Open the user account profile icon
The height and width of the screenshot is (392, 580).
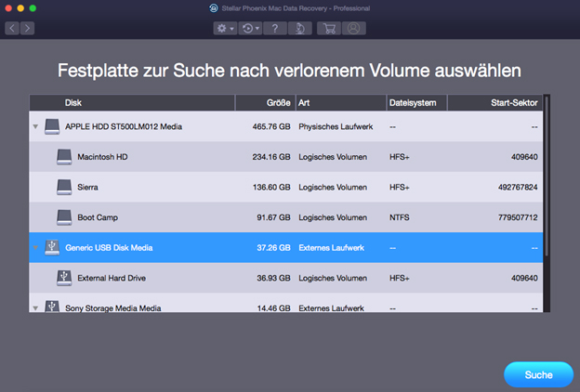click(x=354, y=28)
